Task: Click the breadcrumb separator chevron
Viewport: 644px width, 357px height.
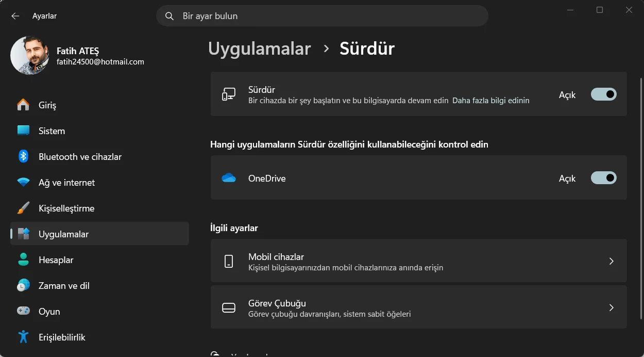Action: tap(326, 48)
